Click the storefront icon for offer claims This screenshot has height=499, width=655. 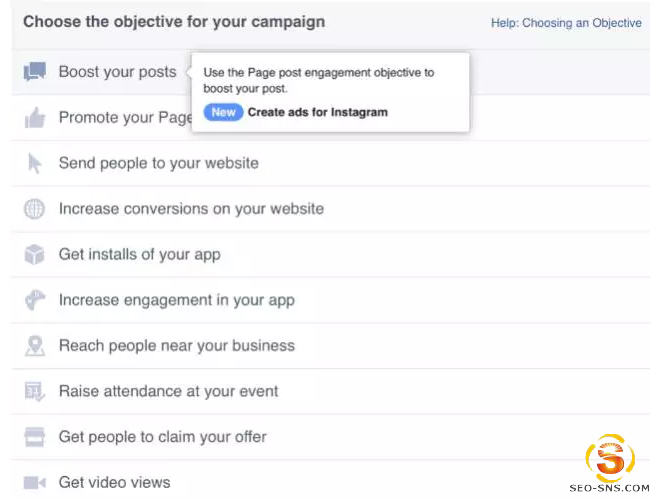tap(35, 437)
